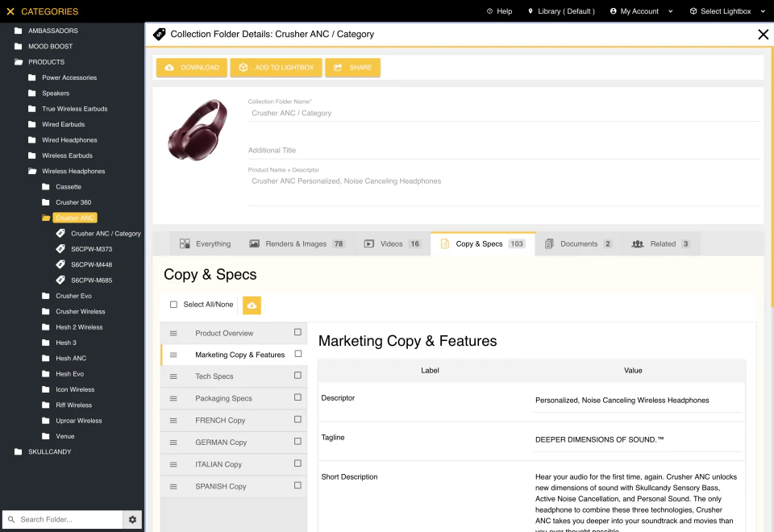Image resolution: width=774 pixels, height=532 pixels.
Task: Open the Help icon in the top bar
Action: [490, 11]
